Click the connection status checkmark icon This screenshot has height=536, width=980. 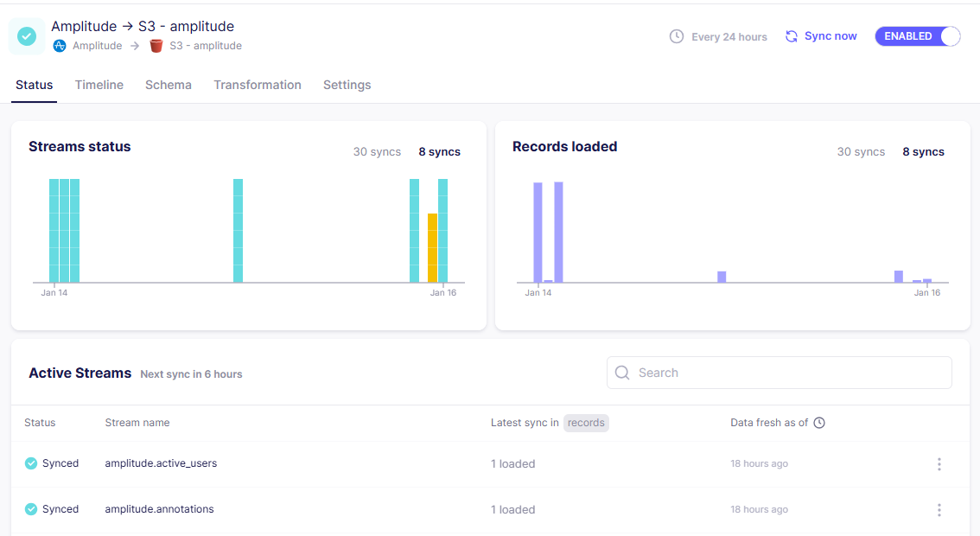tap(27, 36)
